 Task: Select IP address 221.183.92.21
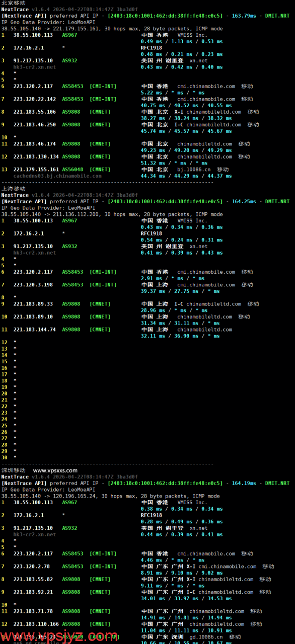coord(33,592)
